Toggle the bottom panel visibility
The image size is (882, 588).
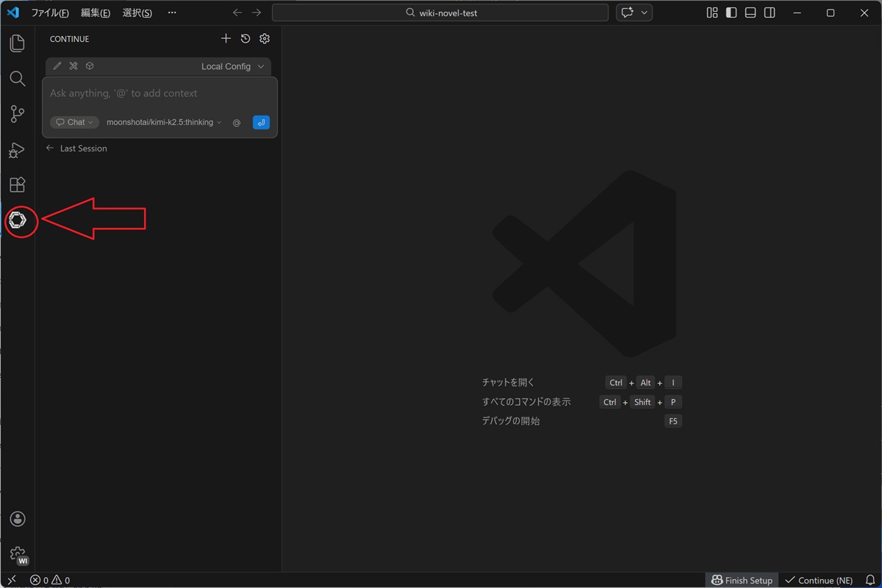(750, 13)
